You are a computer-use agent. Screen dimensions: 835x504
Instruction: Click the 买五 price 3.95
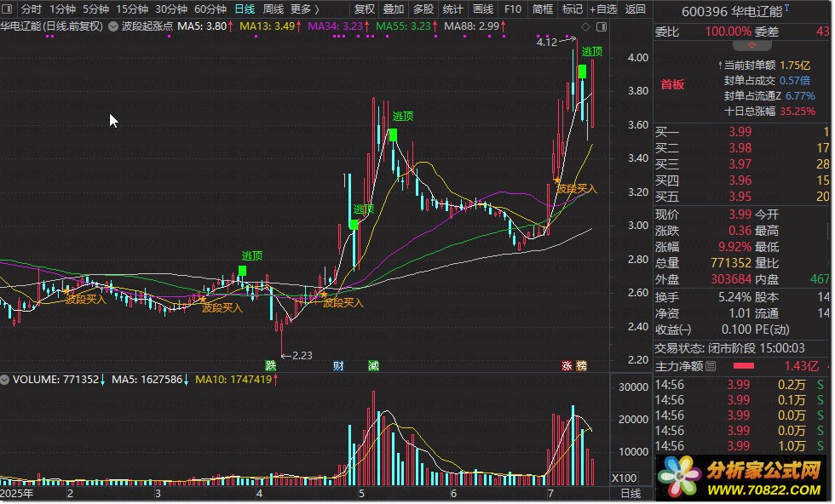(740, 197)
